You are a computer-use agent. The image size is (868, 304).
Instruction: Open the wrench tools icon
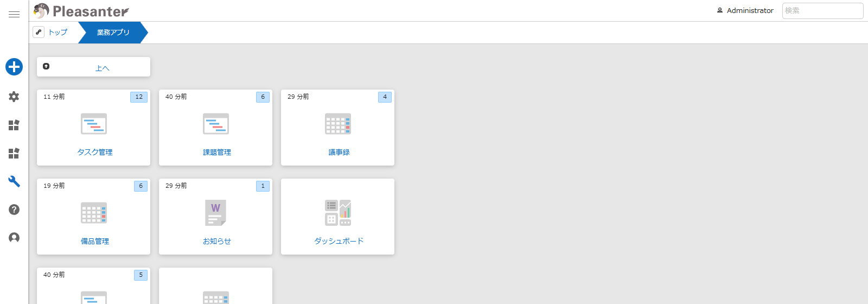click(x=14, y=181)
